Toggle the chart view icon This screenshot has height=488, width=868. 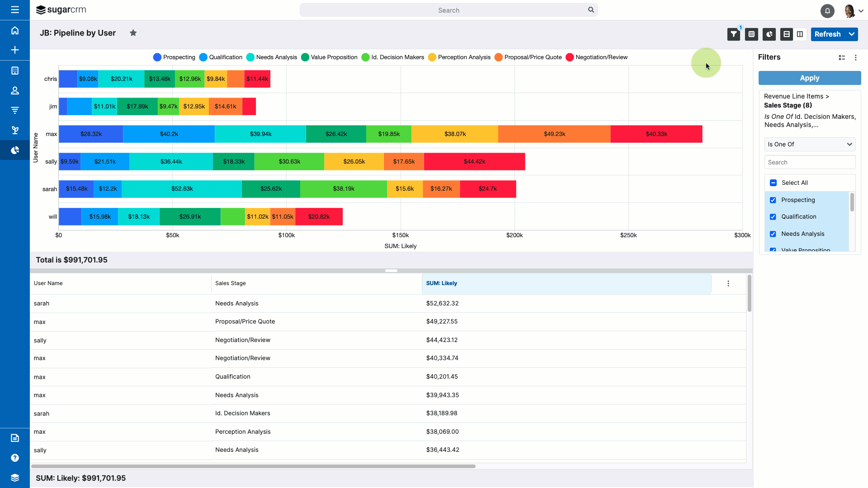tap(769, 34)
